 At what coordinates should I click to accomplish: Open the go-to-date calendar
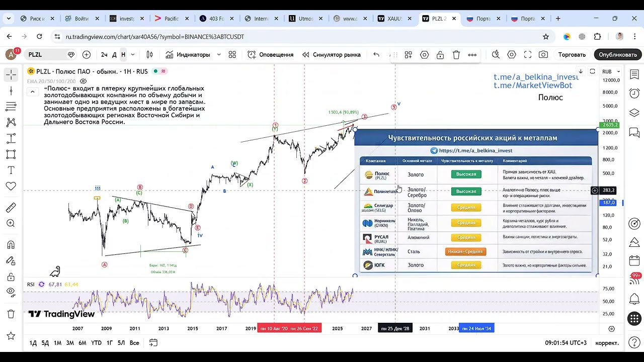(x=153, y=343)
